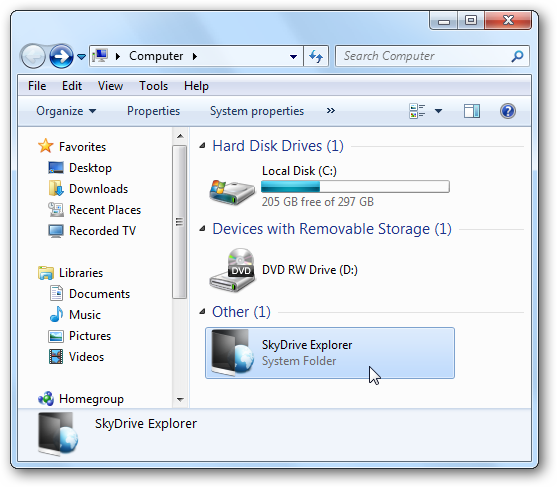Toggle the preview pane icon
This screenshot has width=557, height=487.
(x=472, y=111)
